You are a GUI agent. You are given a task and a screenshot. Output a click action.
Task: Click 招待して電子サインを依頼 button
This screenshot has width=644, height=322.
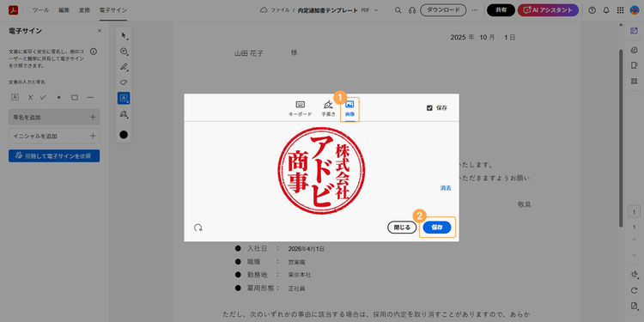(54, 155)
